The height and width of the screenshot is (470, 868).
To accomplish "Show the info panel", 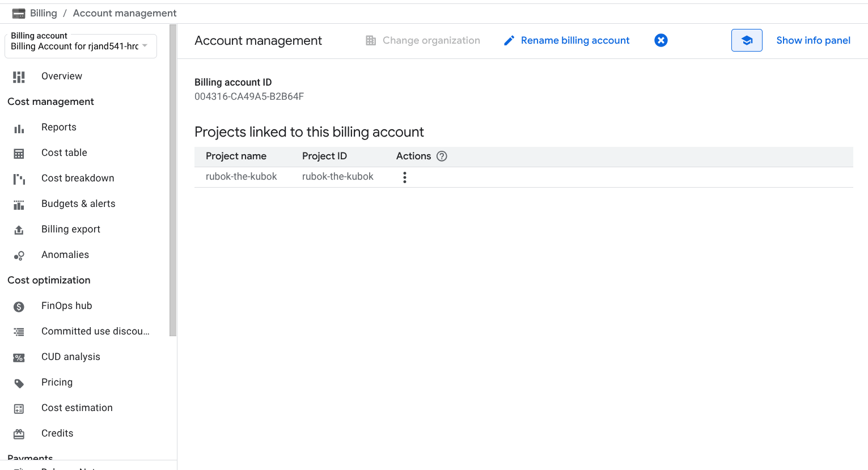I will pyautogui.click(x=813, y=40).
